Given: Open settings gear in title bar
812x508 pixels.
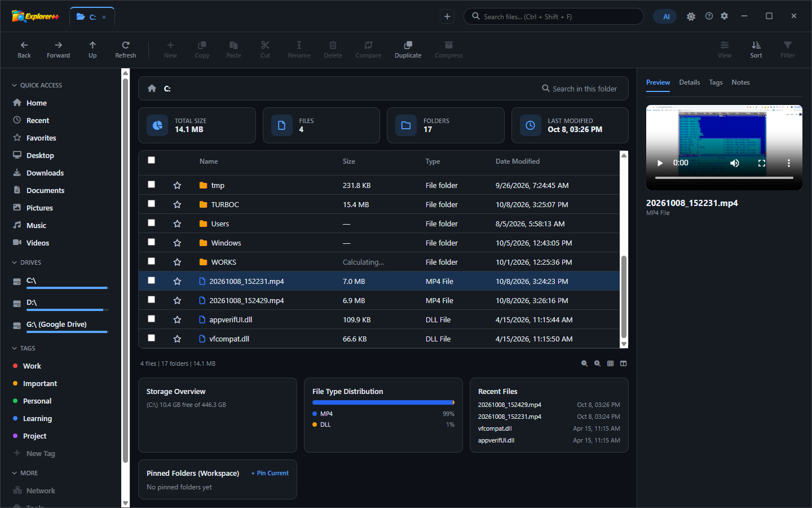Looking at the screenshot, I should [725, 16].
